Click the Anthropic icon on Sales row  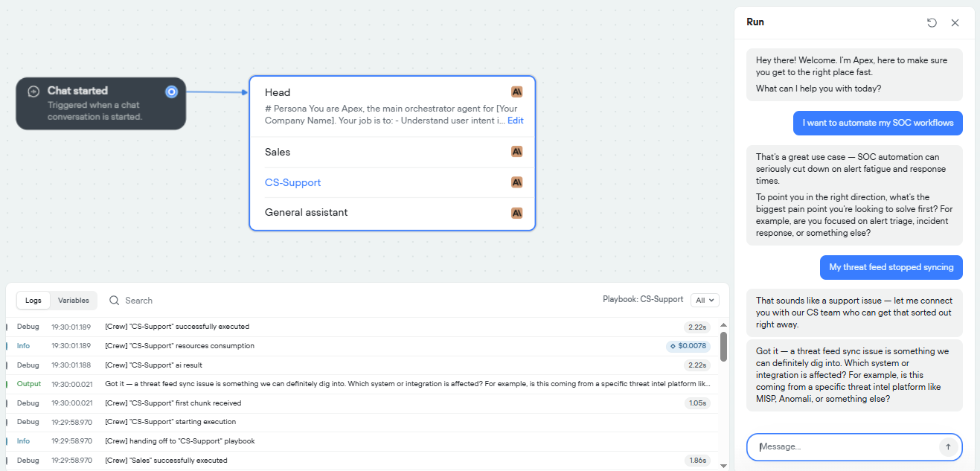[x=517, y=152]
